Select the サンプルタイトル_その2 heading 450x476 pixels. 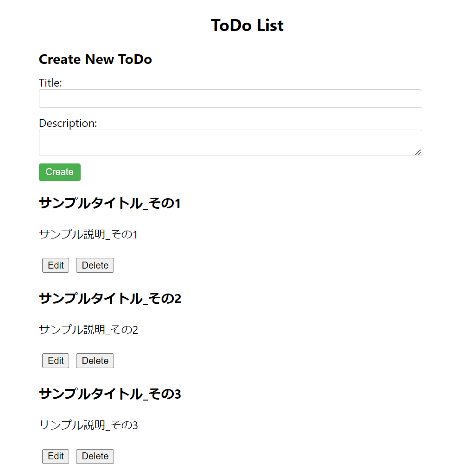click(110, 298)
